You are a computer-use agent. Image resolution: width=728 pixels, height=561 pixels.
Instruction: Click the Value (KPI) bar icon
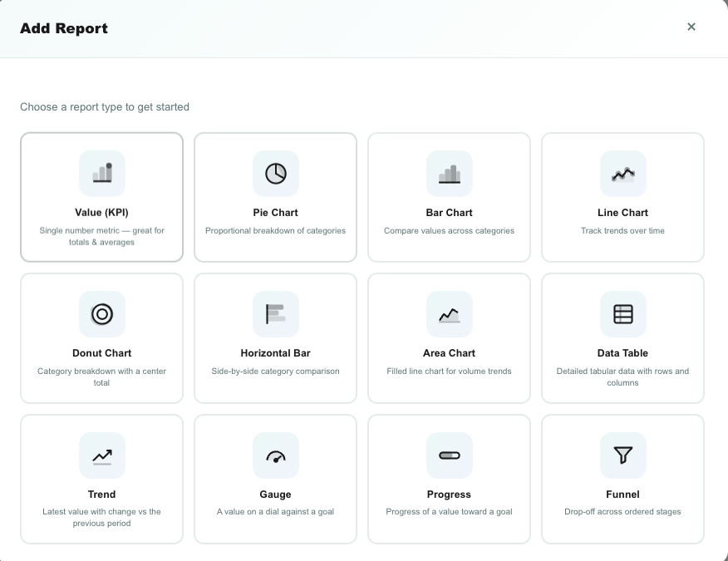(101, 173)
